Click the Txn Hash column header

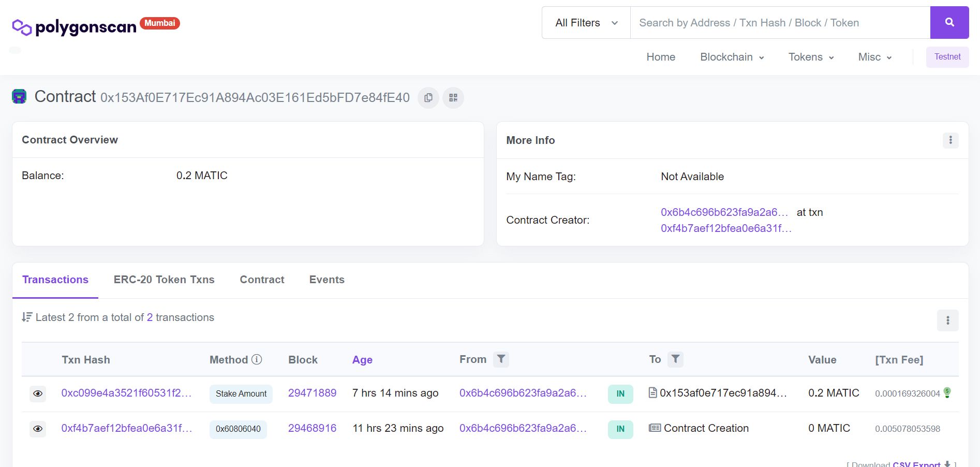point(86,360)
